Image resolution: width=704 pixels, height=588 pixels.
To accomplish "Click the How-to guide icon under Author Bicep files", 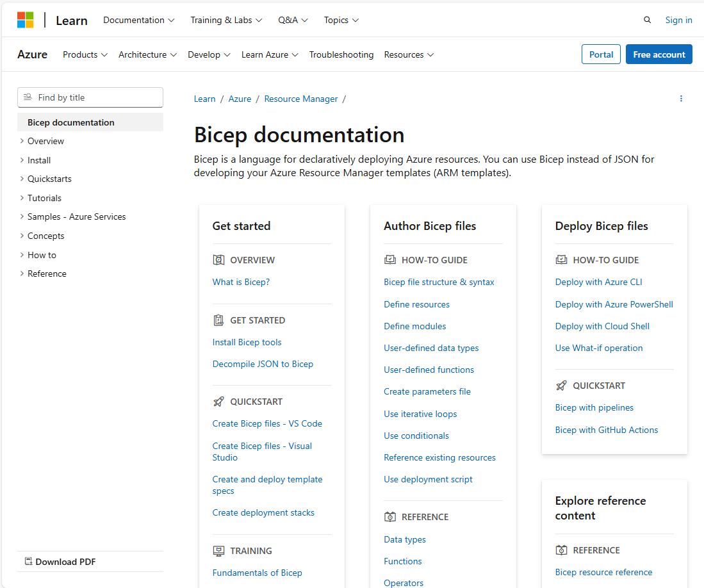I will pos(389,259).
